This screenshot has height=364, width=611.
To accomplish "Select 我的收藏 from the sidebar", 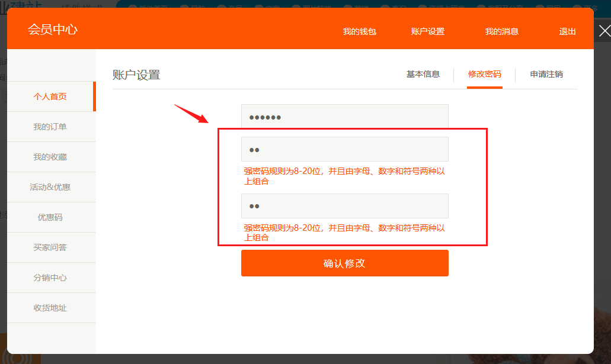I will click(x=50, y=157).
